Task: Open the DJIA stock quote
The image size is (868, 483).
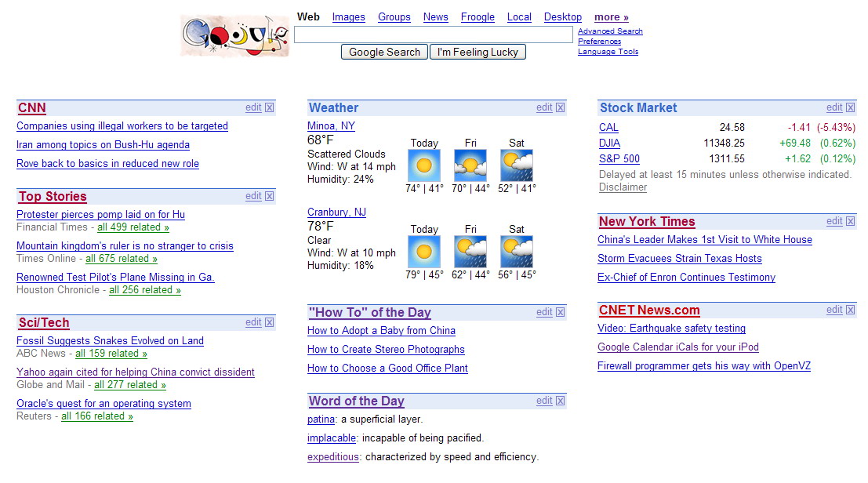Action: 609,143
